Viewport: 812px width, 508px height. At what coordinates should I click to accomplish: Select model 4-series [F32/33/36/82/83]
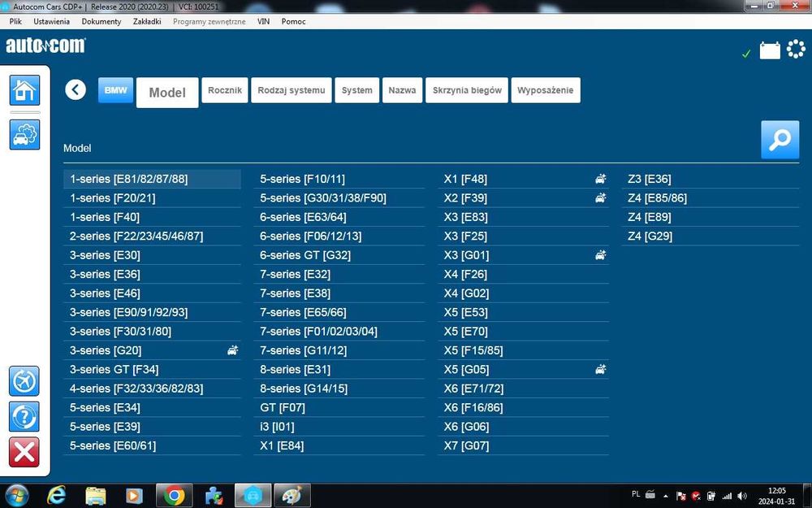153,389
